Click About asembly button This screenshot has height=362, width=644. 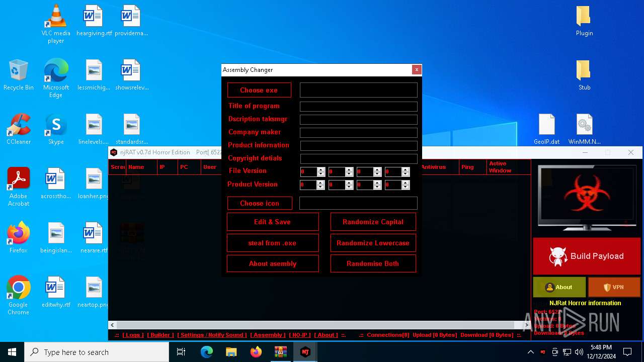(273, 263)
